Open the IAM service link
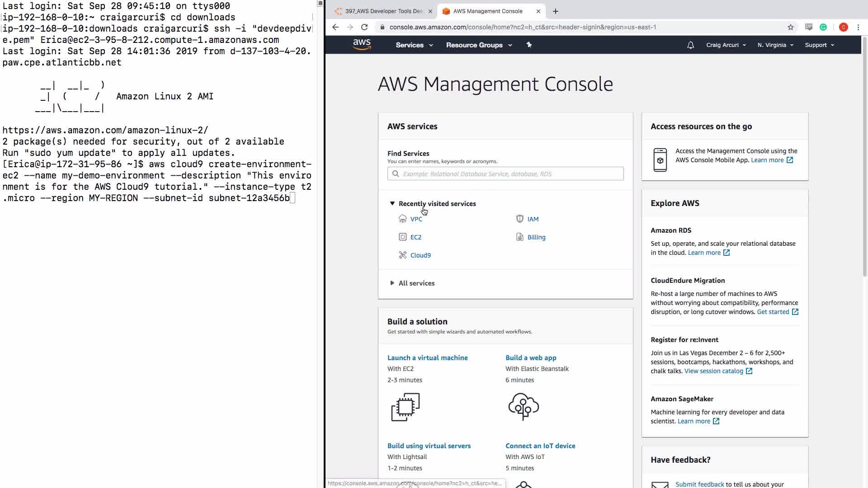Viewport: 868px width, 488px height. (533, 219)
